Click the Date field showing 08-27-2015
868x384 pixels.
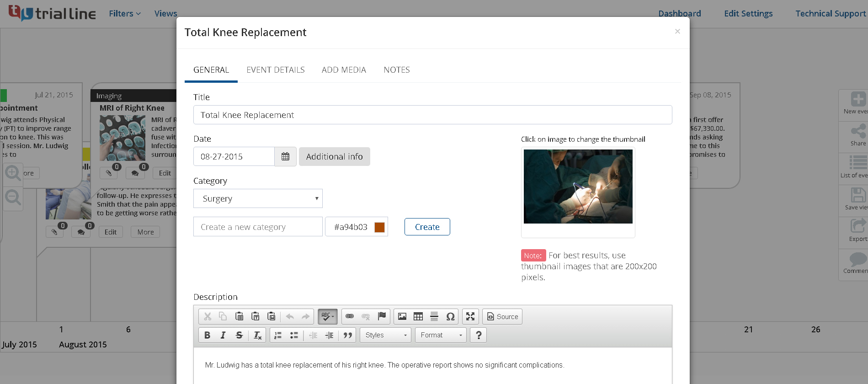tap(234, 156)
